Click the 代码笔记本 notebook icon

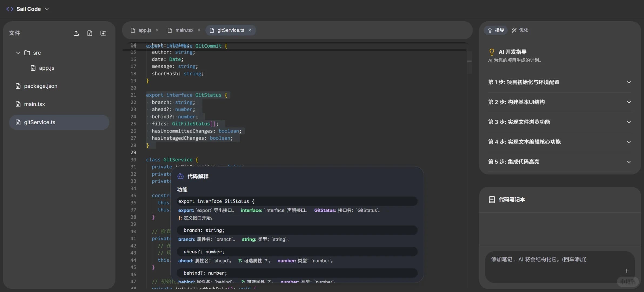point(492,200)
